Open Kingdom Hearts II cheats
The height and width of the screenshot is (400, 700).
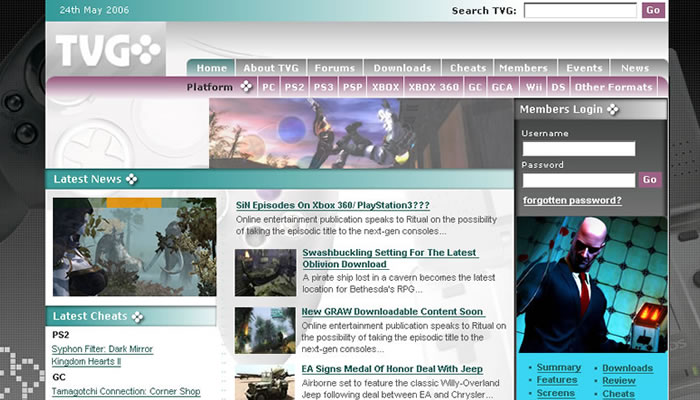[86, 362]
